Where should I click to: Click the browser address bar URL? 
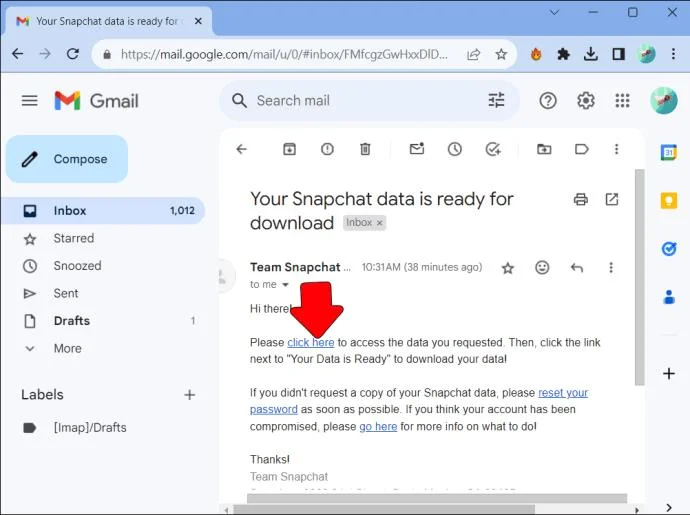pos(284,55)
